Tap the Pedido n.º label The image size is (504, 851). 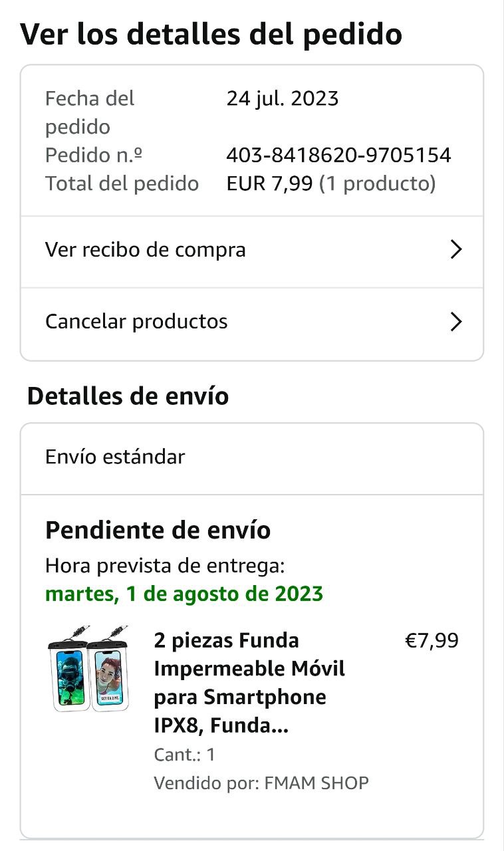tap(94, 156)
